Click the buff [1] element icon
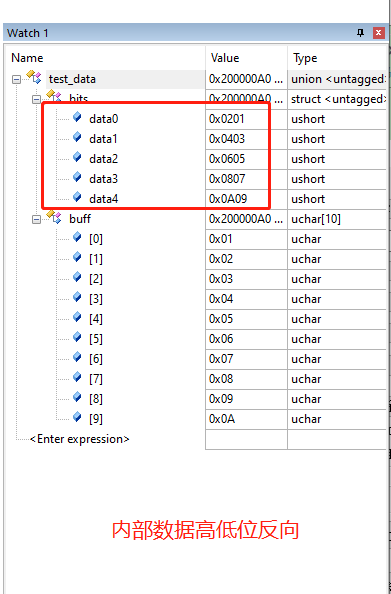Viewport: 391px width, 594px height. pos(77,257)
